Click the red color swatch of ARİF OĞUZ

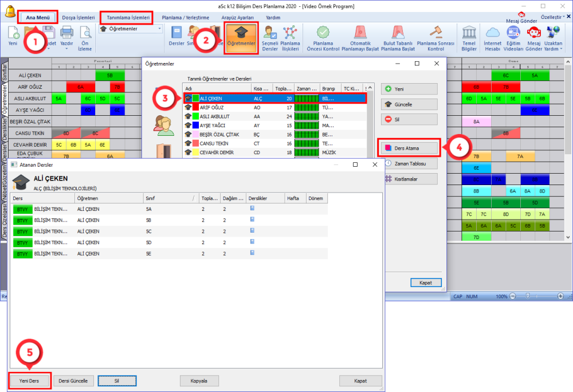click(195, 107)
